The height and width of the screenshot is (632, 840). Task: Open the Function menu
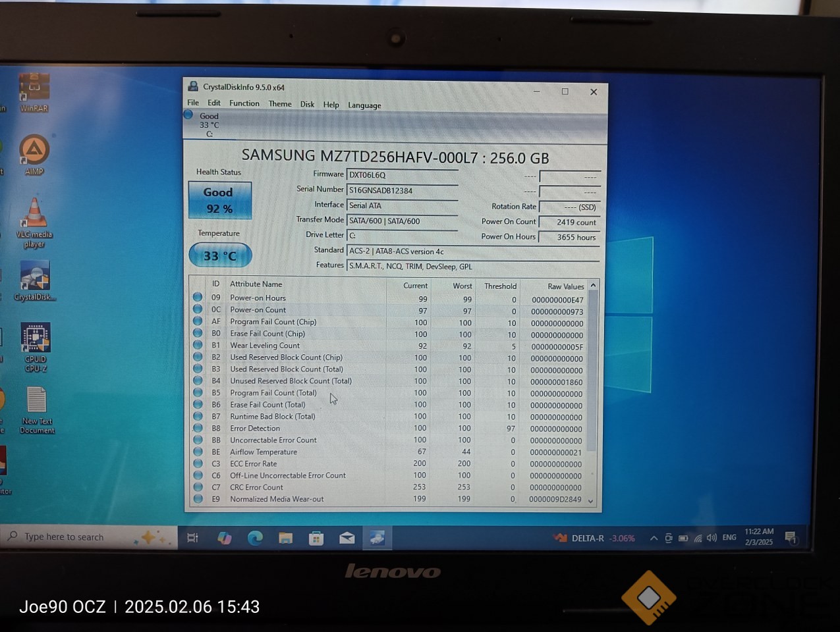coord(244,103)
